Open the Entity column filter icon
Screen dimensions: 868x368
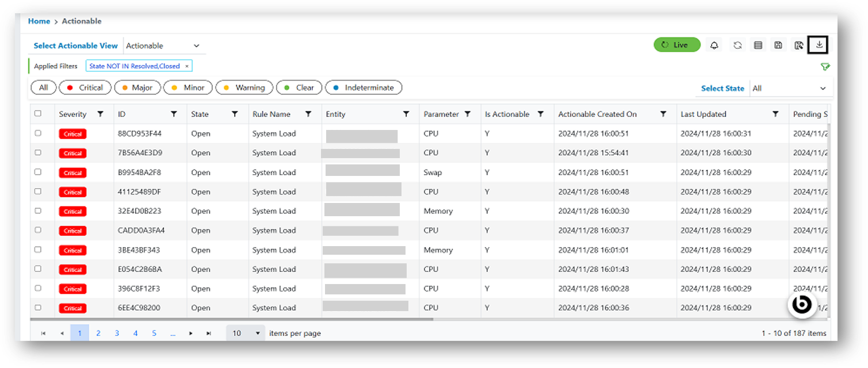click(406, 114)
